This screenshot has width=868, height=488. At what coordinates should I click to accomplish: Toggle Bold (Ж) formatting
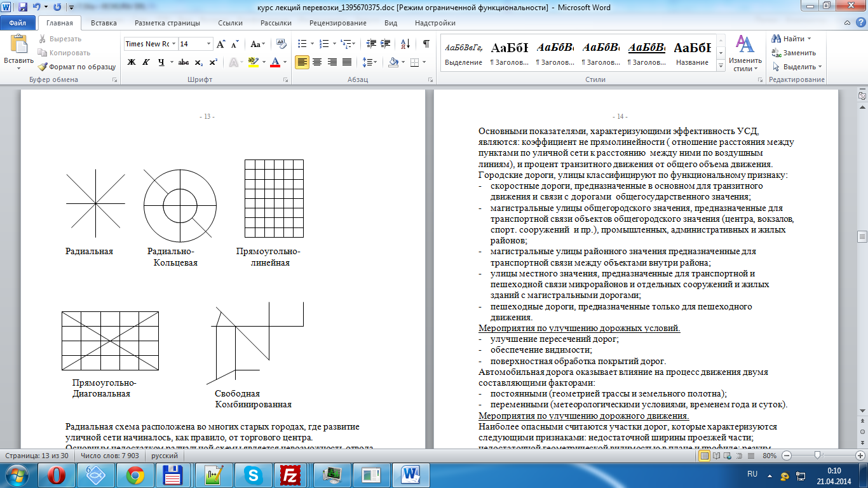(x=132, y=62)
